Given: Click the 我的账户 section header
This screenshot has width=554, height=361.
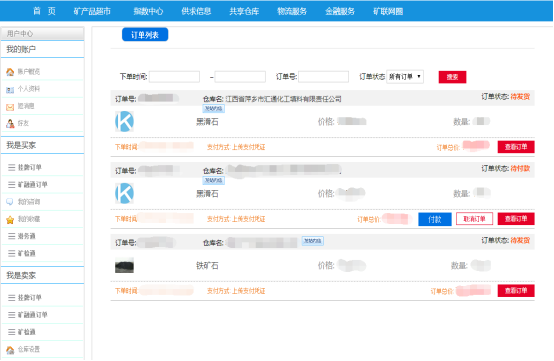Looking at the screenshot, I should tap(21, 49).
